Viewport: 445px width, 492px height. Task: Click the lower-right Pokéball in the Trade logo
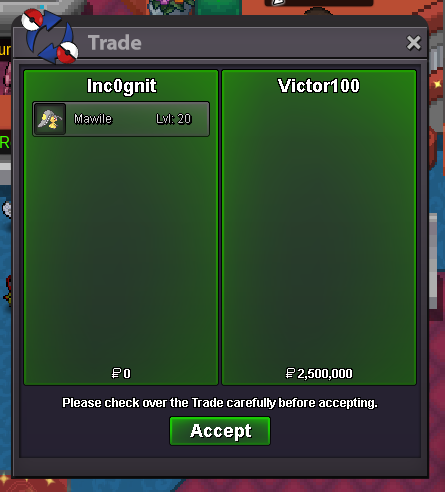coord(68,53)
